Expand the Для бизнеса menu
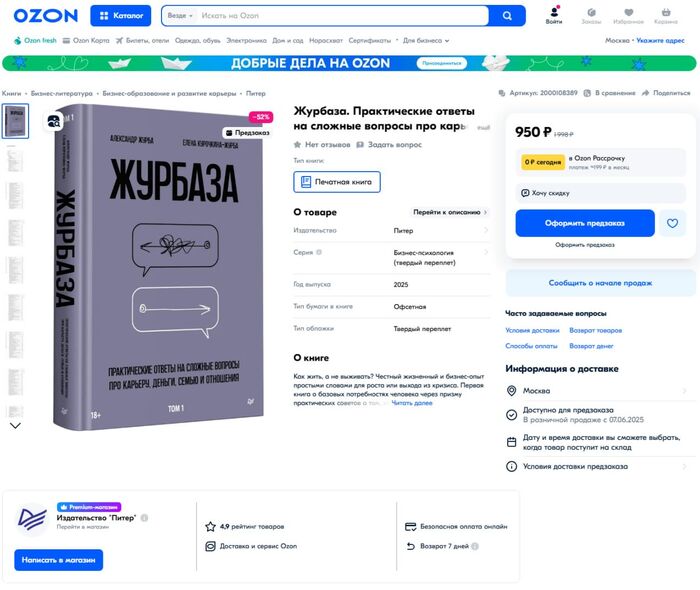This screenshot has height=590, width=700. (x=426, y=40)
